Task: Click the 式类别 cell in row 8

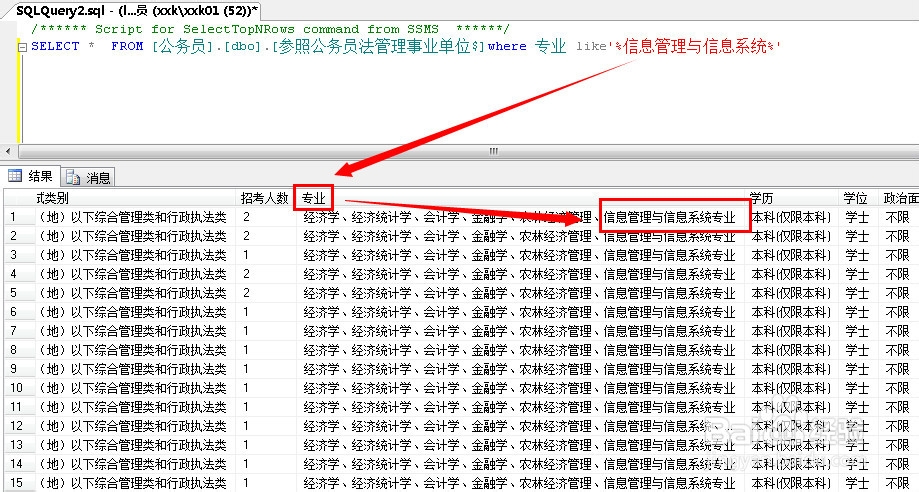Action: [x=135, y=350]
